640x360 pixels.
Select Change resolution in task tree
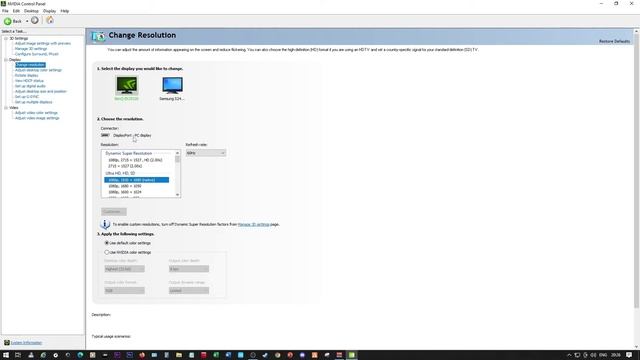[30, 65]
